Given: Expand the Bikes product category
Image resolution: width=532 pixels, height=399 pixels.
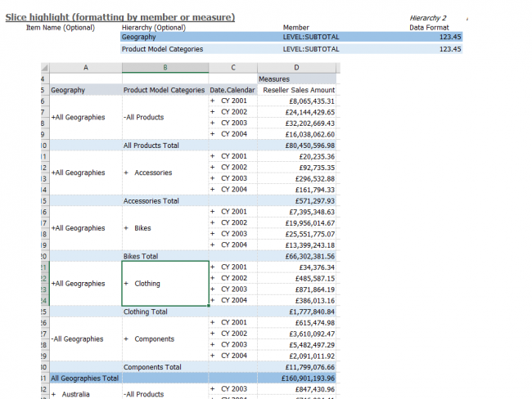Looking at the screenshot, I should pos(126,228).
